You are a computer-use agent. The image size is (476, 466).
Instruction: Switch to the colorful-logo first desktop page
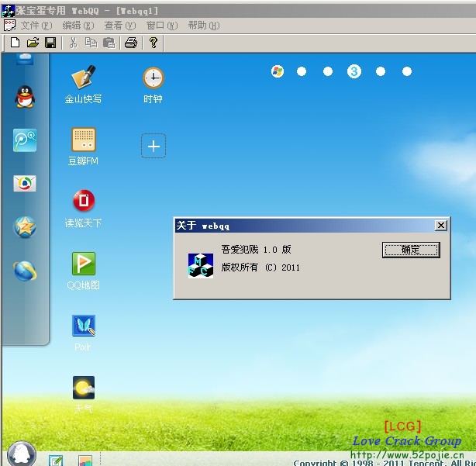click(278, 71)
